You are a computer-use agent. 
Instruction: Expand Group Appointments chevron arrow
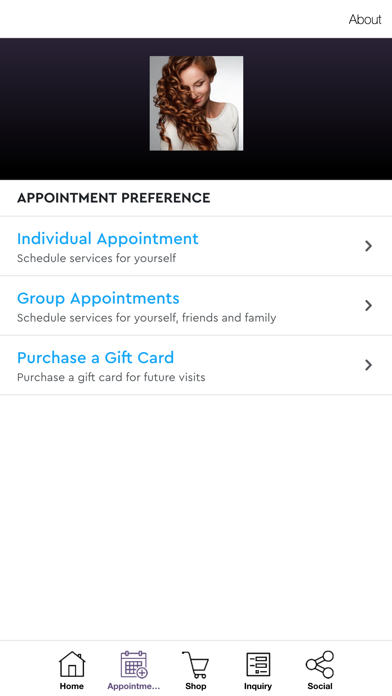point(368,305)
